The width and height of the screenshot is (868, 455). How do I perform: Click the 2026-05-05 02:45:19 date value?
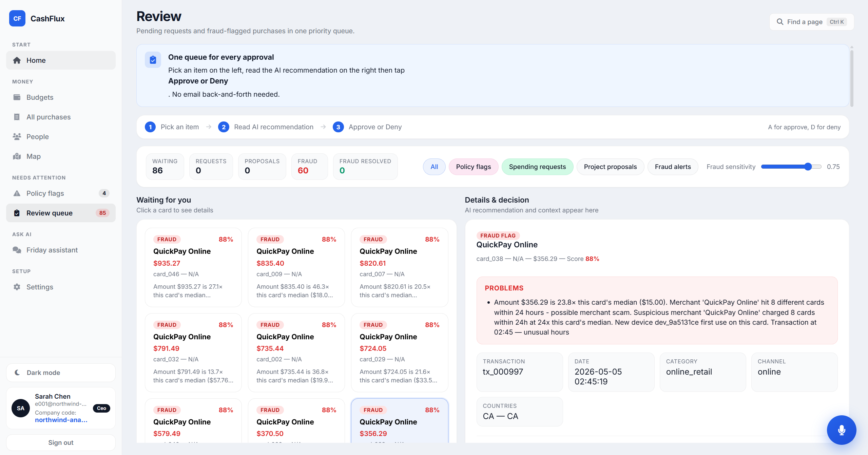598,377
